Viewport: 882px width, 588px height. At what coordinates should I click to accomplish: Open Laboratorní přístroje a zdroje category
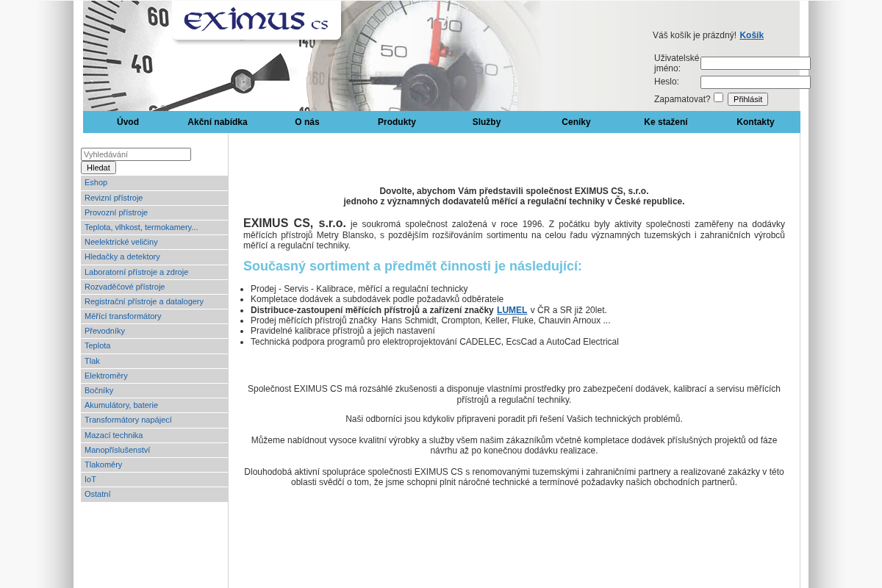(x=154, y=272)
